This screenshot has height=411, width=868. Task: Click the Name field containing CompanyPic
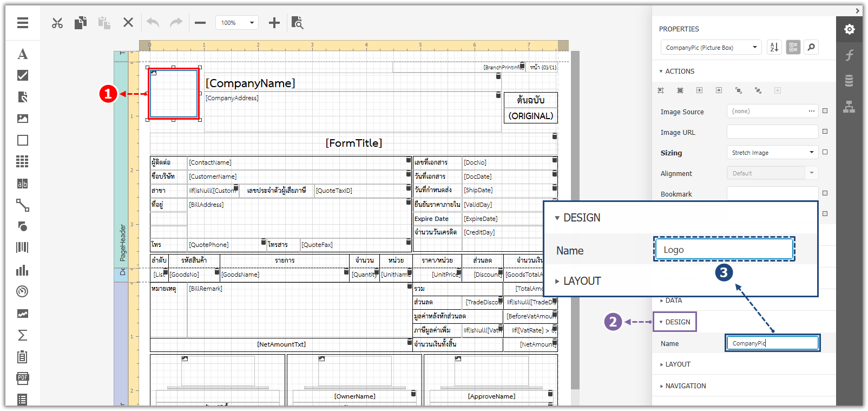(772, 343)
